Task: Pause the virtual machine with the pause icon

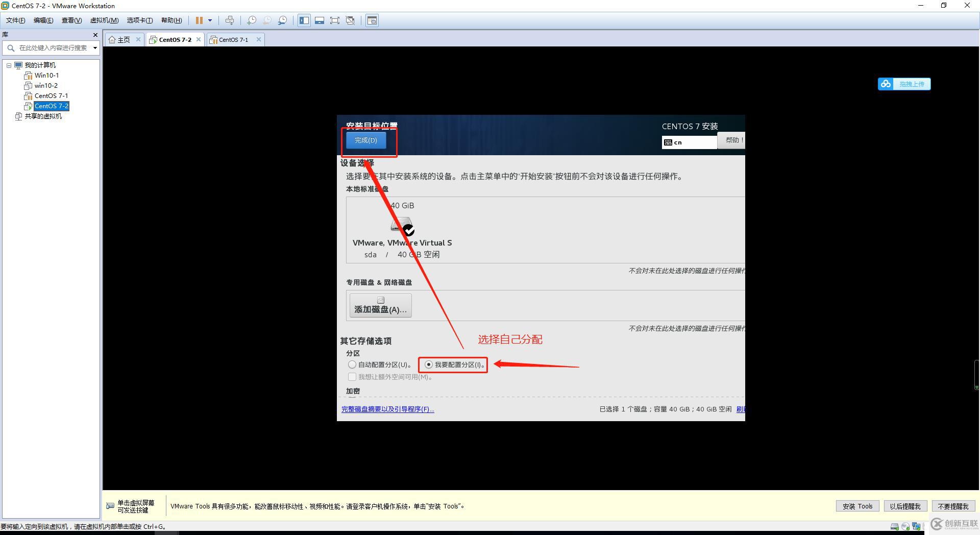Action: pos(199,20)
